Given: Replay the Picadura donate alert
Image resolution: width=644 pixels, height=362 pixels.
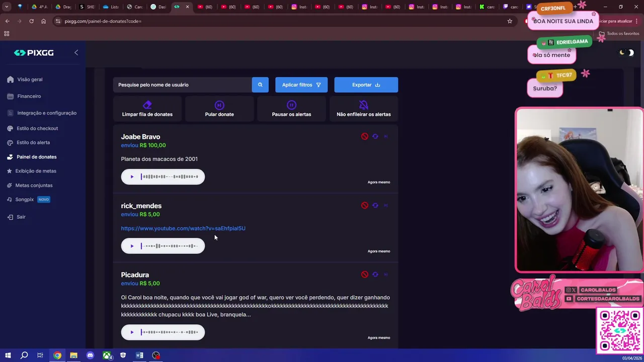Looking at the screenshot, I should [x=375, y=275].
